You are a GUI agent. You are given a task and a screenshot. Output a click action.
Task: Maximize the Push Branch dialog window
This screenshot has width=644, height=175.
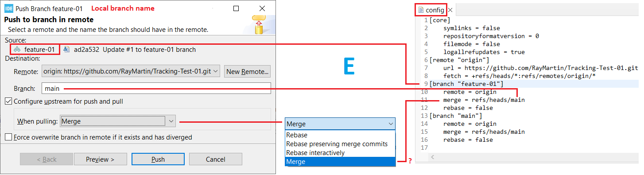pos(236,8)
